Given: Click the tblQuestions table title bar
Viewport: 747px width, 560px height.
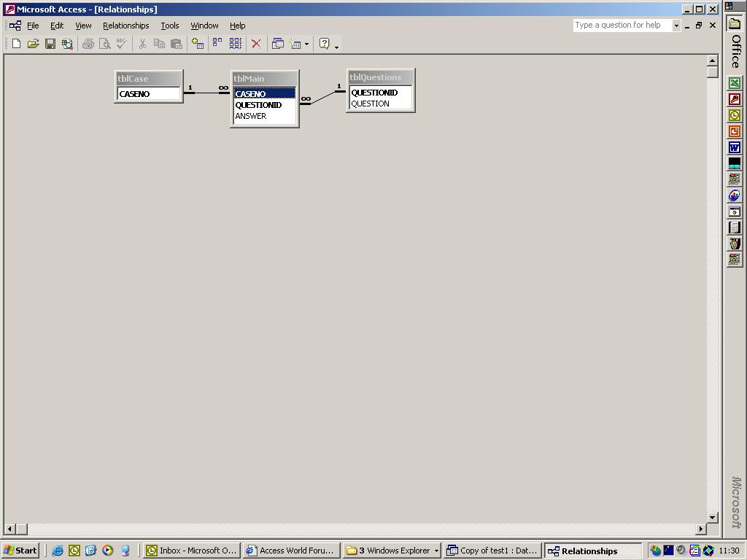Looking at the screenshot, I should 381,77.
